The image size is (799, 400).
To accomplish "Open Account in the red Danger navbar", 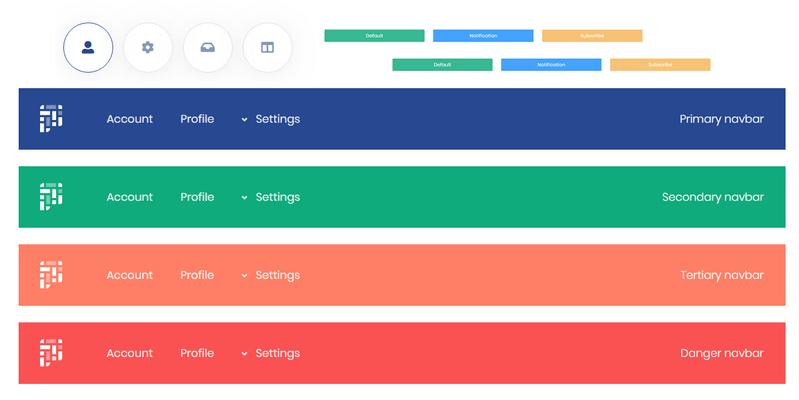I will [129, 353].
